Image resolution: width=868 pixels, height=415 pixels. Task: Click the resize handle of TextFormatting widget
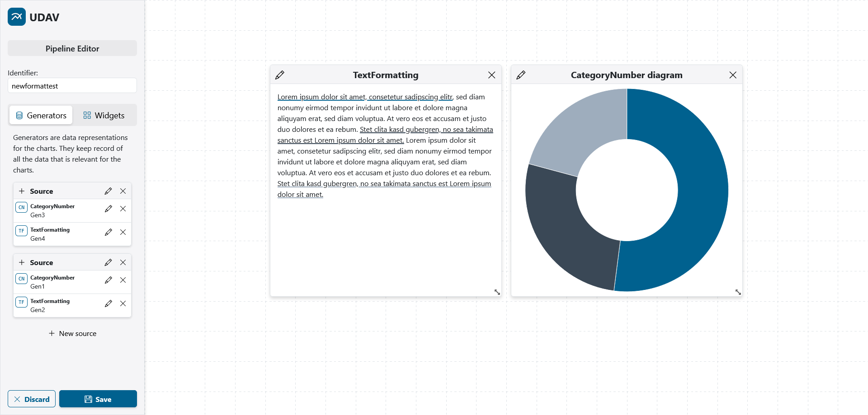[x=497, y=292]
